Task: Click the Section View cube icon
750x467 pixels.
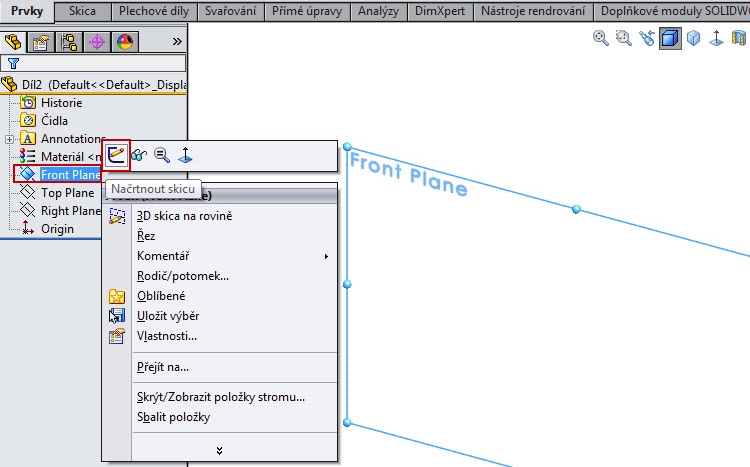Action: [x=670, y=38]
